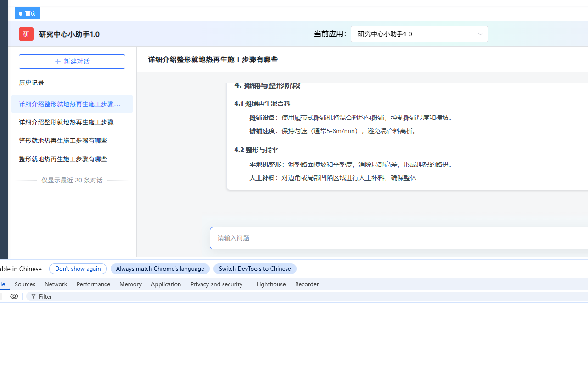Select the highlighted first history conversation

pos(72,104)
